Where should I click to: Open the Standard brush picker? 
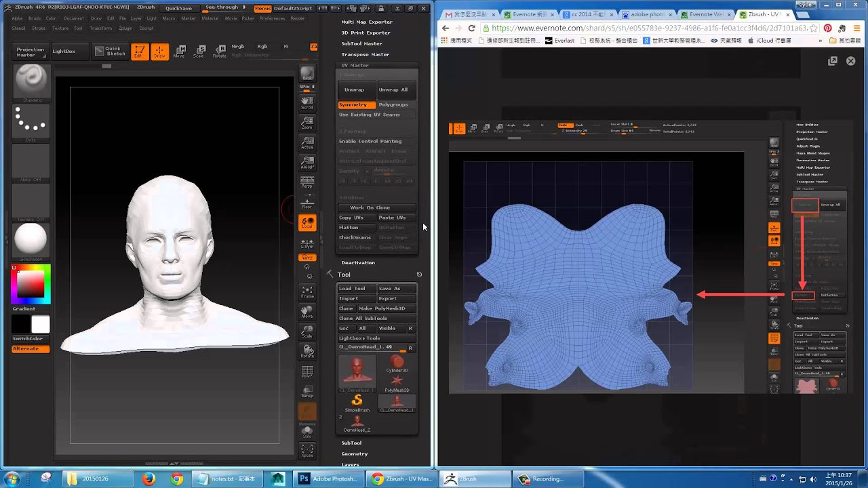[x=31, y=83]
